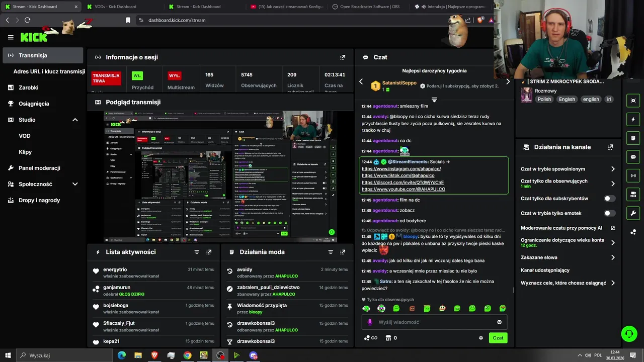Viewport: 644px width, 362px height.
Task: Click the green support headset button
Action: (629, 333)
